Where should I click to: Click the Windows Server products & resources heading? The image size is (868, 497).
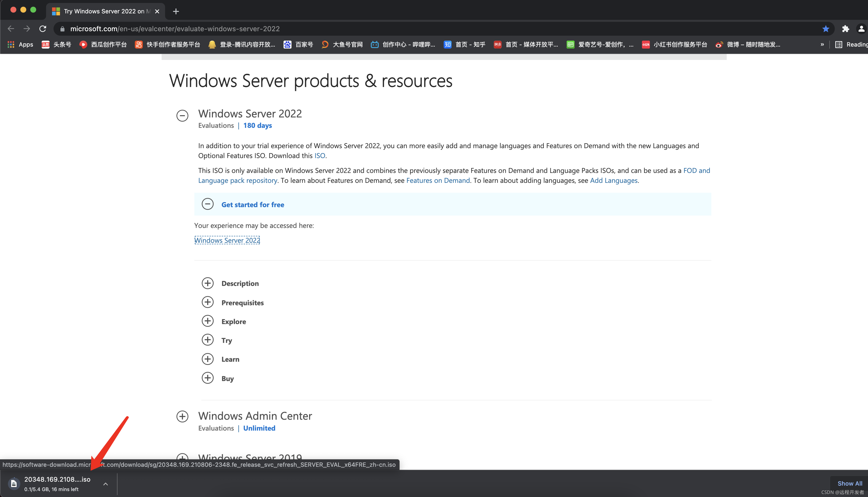tap(311, 81)
